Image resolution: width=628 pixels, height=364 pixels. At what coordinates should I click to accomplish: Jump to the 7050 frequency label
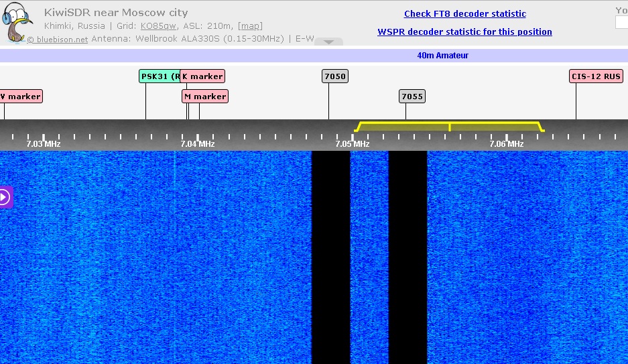coord(334,76)
